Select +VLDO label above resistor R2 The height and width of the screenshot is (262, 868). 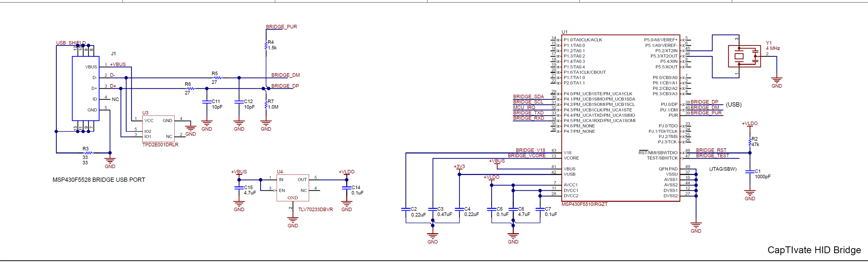tap(750, 124)
